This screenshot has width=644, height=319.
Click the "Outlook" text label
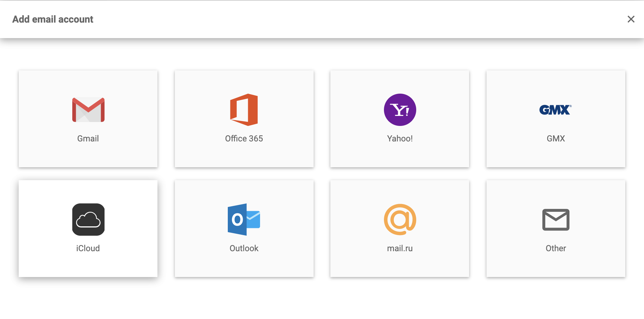[244, 248]
